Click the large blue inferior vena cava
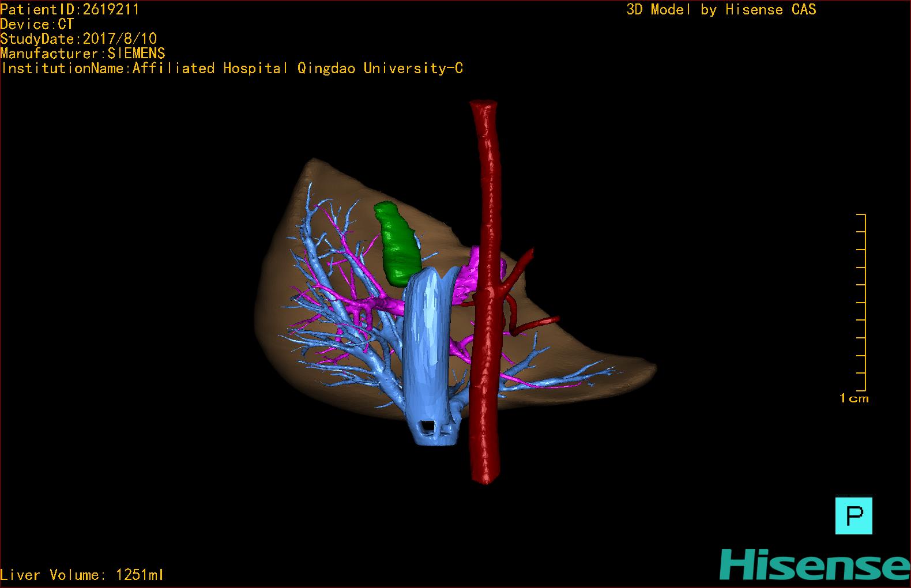Screen dimensions: 911x588 428,357
